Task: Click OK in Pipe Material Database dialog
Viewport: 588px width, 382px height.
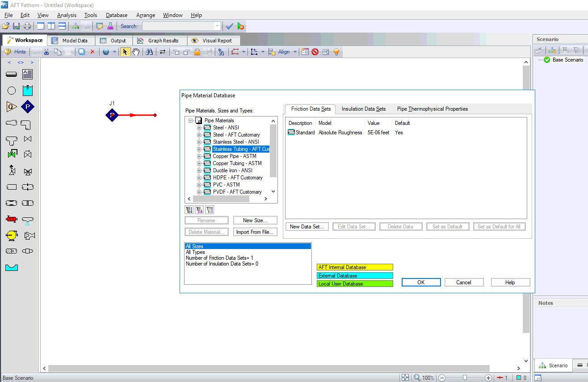Action: tap(421, 282)
